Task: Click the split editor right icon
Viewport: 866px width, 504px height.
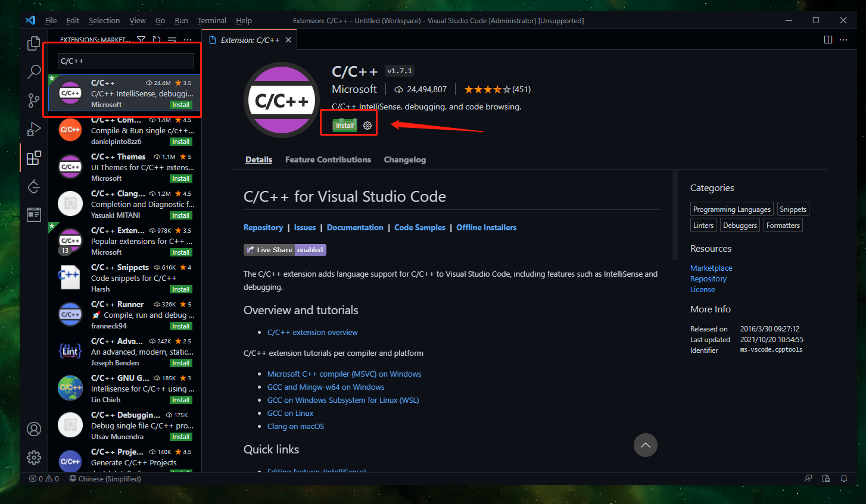Action: click(x=828, y=40)
